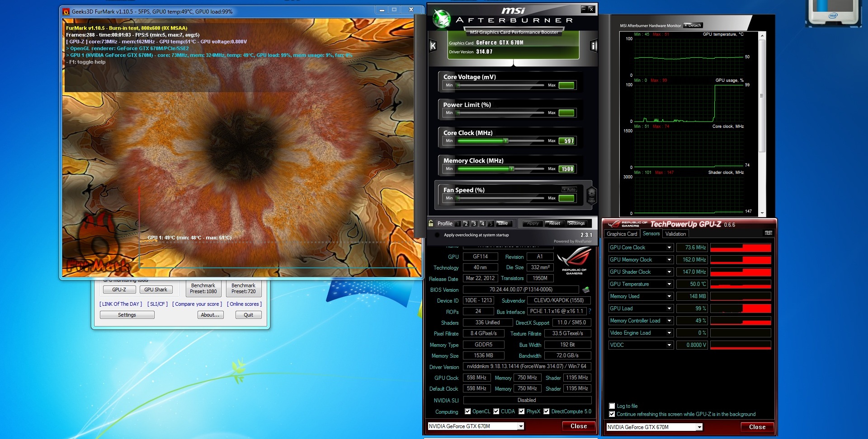Open GPU selector in Sensors GPU-Z window
The image size is (868, 439).
coord(699,427)
